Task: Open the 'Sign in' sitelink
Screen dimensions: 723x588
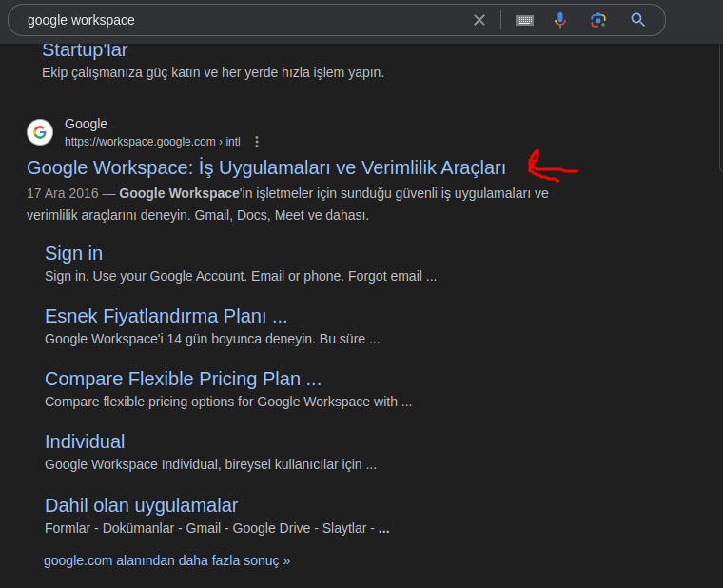Action: point(74,254)
